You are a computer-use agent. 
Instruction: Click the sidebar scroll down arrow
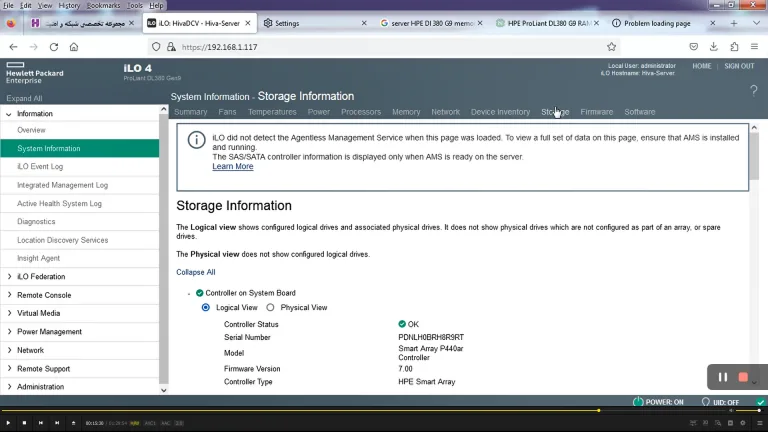164,390
